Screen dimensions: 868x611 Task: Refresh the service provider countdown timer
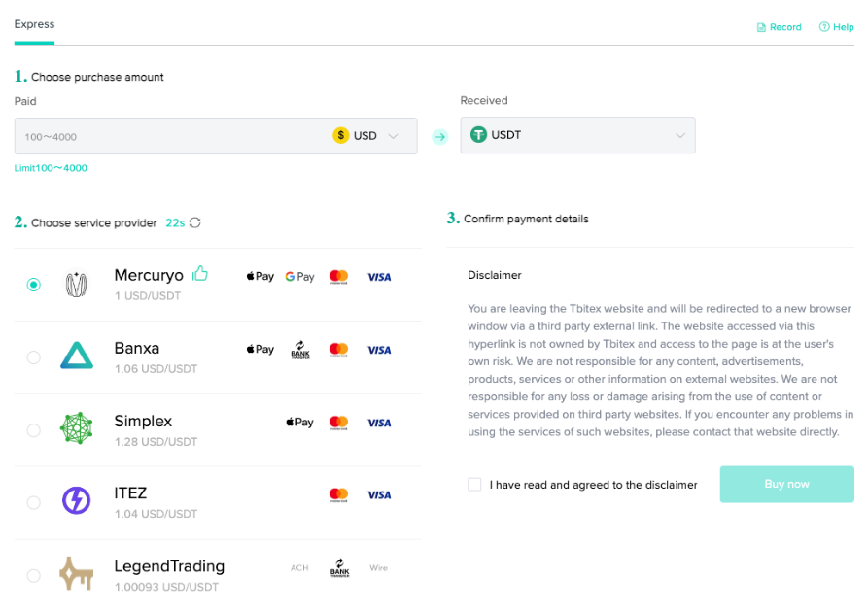point(193,222)
